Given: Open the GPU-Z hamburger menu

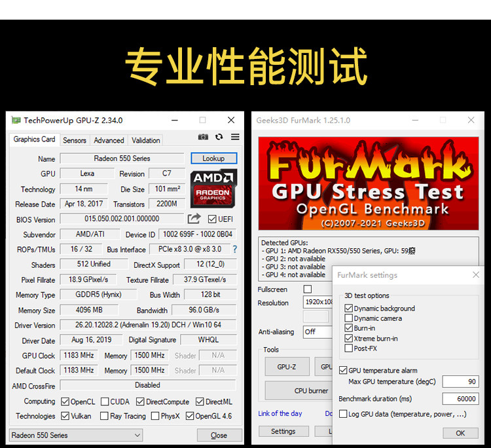Looking at the screenshot, I should tap(235, 137).
